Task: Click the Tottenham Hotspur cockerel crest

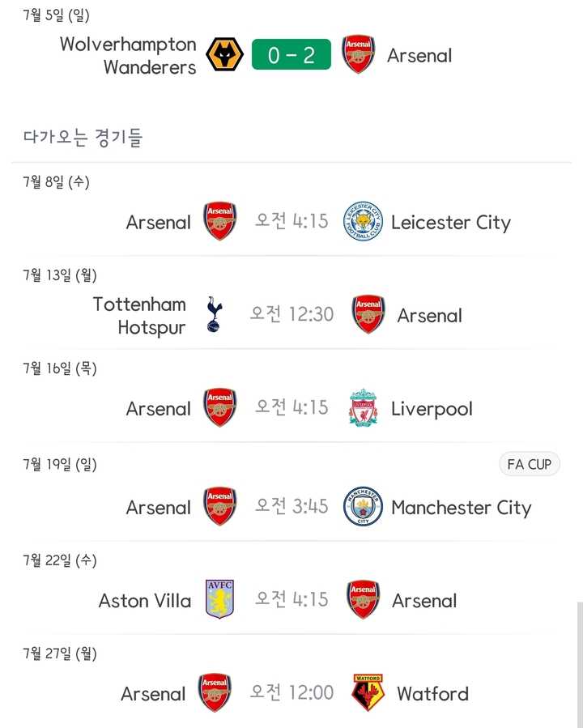Action: [x=215, y=315]
